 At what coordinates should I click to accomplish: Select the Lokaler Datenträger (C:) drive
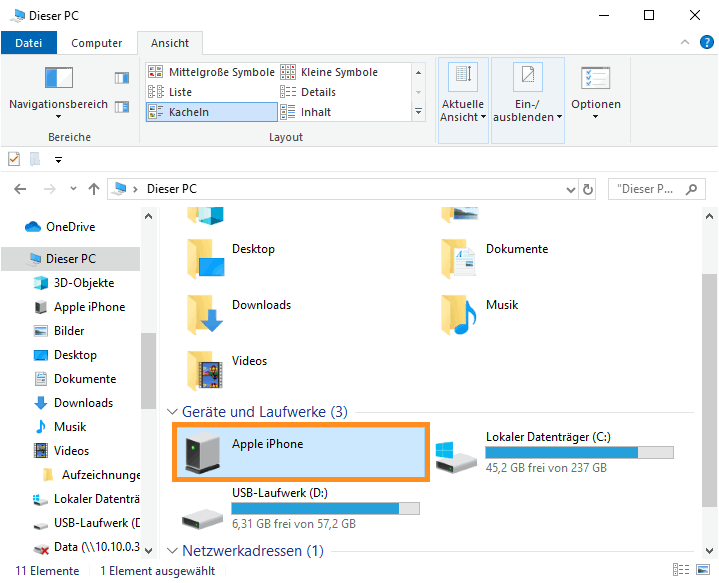554,452
